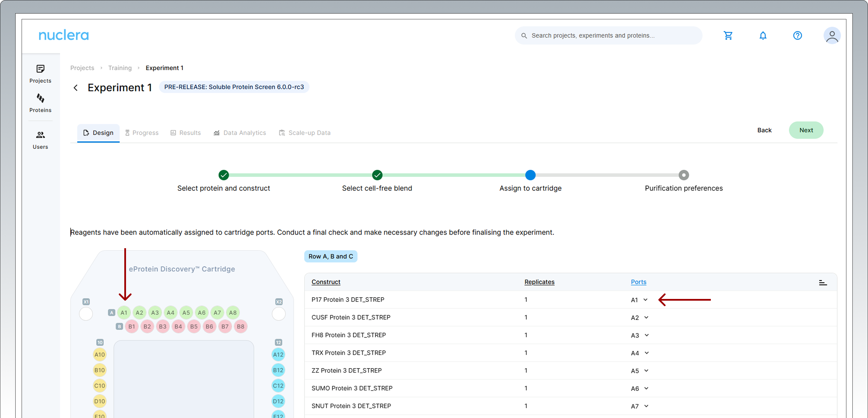Select cartridge port C10
Image resolution: width=868 pixels, height=418 pixels.
99,386
